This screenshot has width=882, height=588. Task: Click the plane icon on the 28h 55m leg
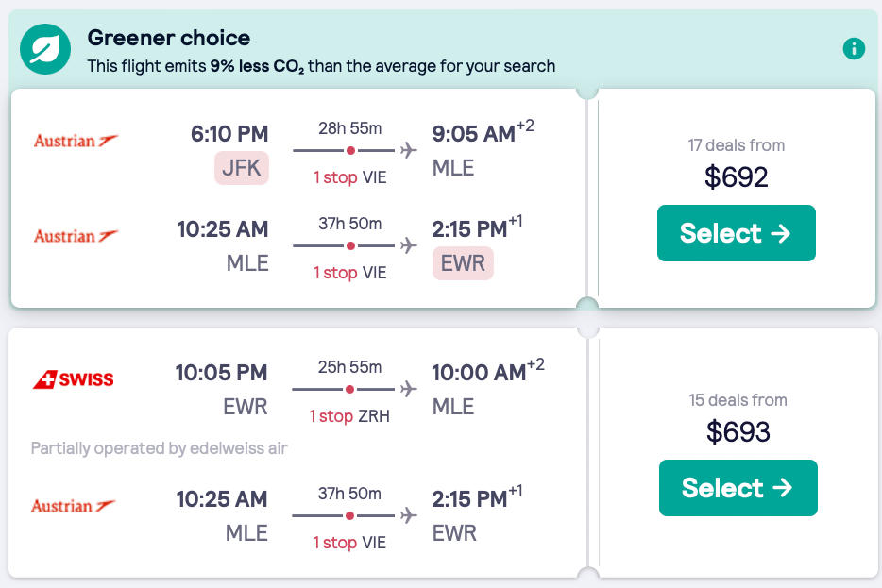(409, 150)
